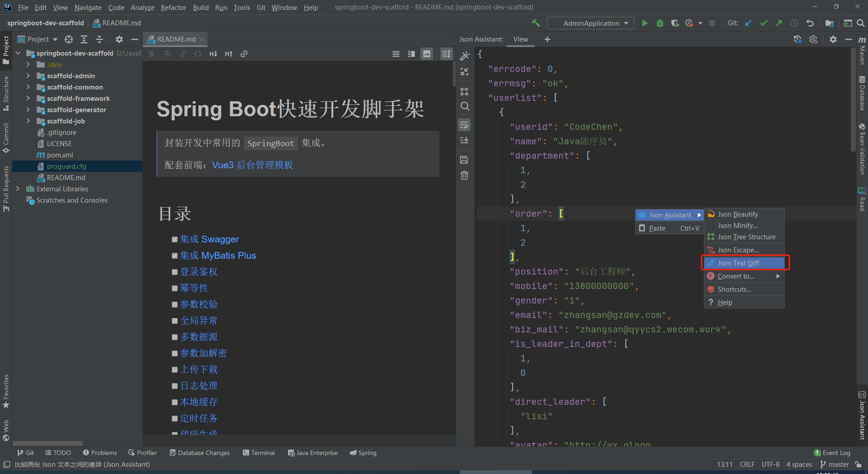Open the Refactor menu
The width and height of the screenshot is (868, 474).
tap(173, 7)
